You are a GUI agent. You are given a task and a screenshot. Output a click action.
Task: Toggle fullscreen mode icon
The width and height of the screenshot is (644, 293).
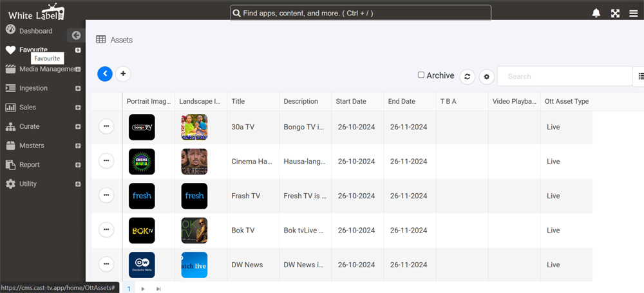pos(615,14)
